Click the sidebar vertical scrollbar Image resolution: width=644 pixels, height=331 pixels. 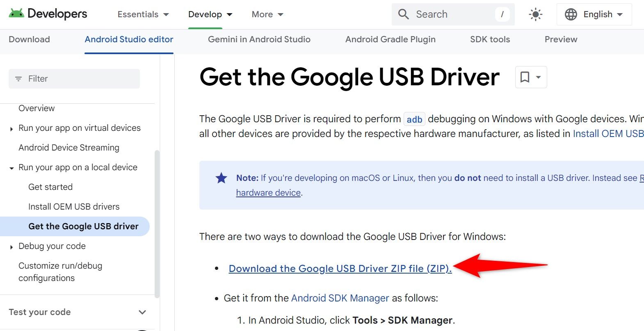click(157, 221)
